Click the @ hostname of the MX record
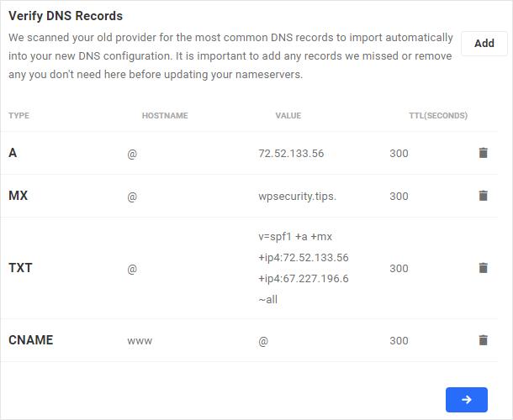Screen dimensions: 513x420 pos(132,197)
